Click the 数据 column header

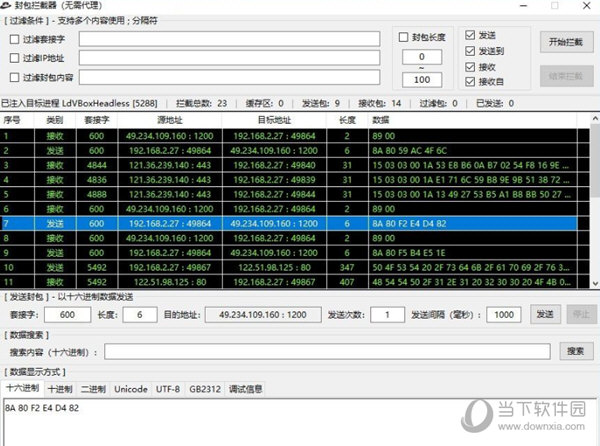(x=473, y=120)
